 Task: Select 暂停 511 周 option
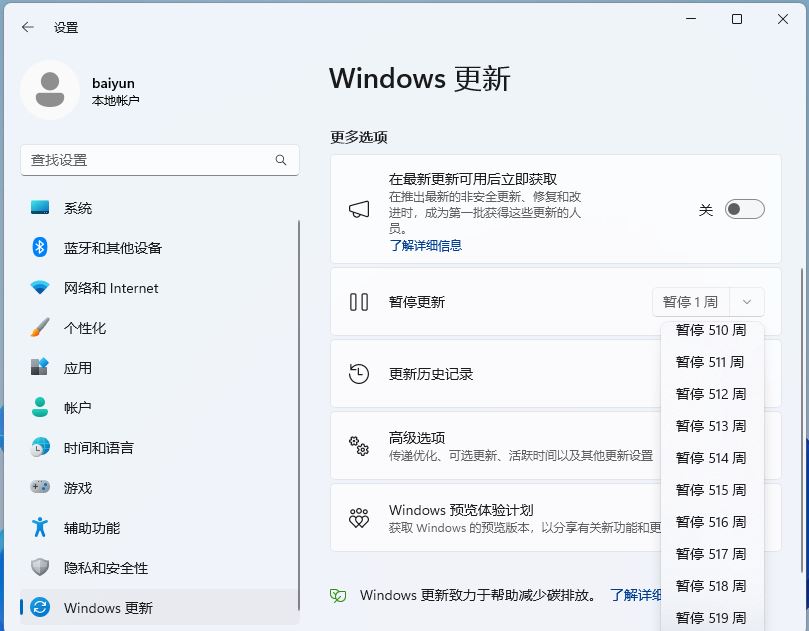click(x=711, y=362)
